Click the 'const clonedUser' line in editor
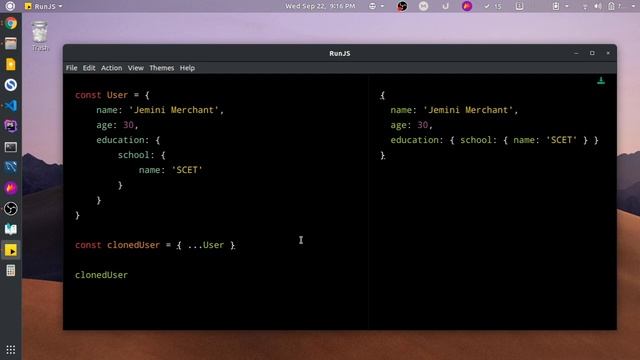640x360 pixels. 155,245
